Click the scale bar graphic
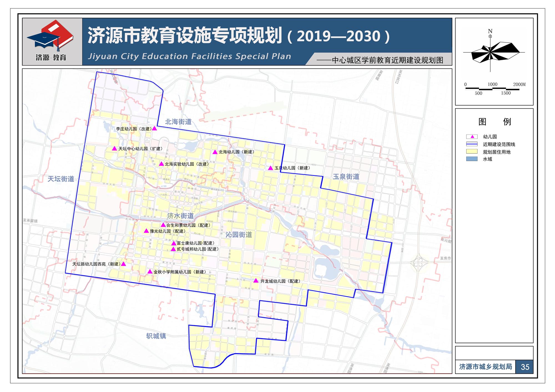 click(x=492, y=89)
